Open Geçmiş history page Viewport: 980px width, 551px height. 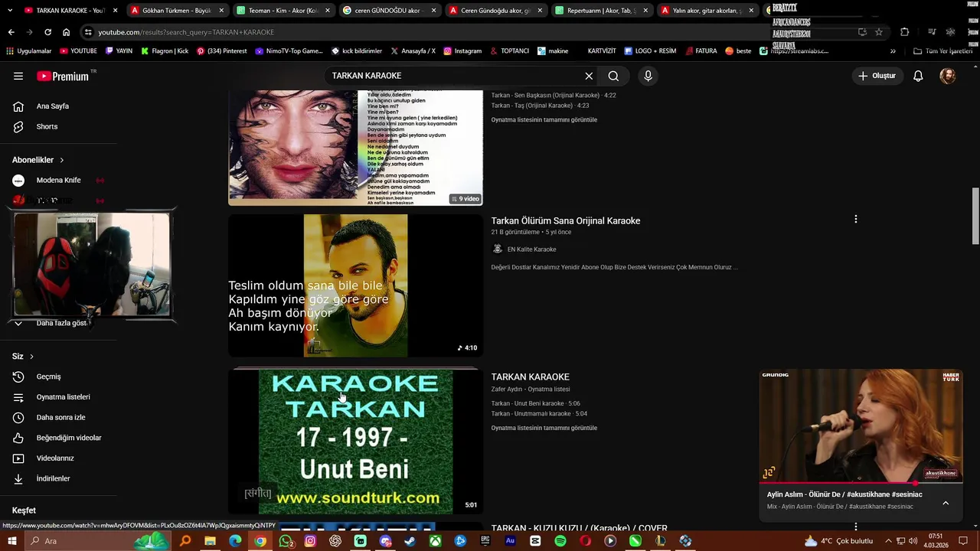[47, 377]
